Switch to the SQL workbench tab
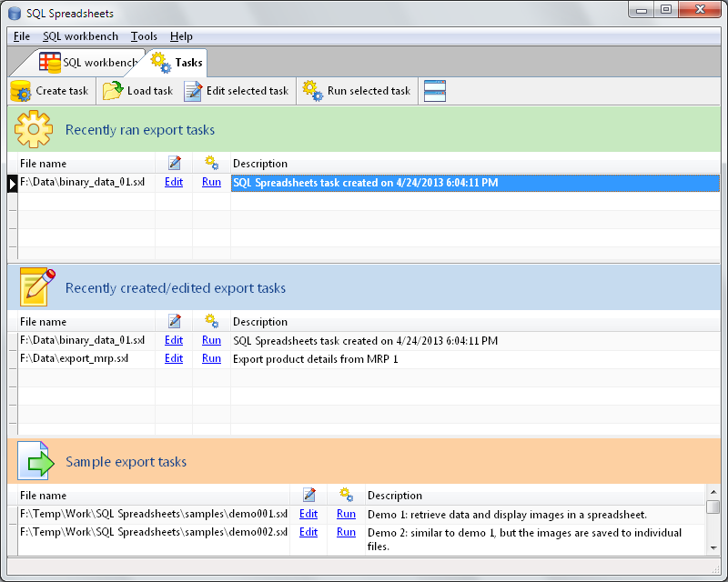Viewport: 728px width, 582px height. pos(87,63)
